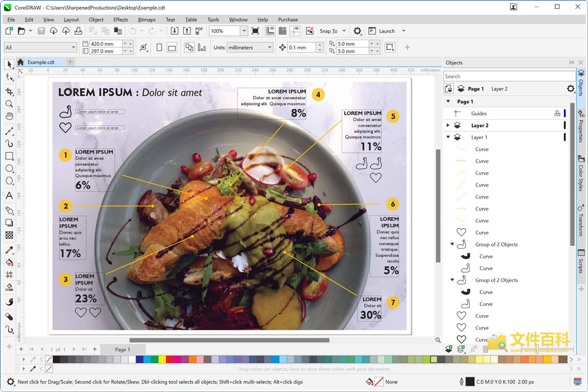
Task: Select the Interactive Fill bucket tool
Action: 9,263
